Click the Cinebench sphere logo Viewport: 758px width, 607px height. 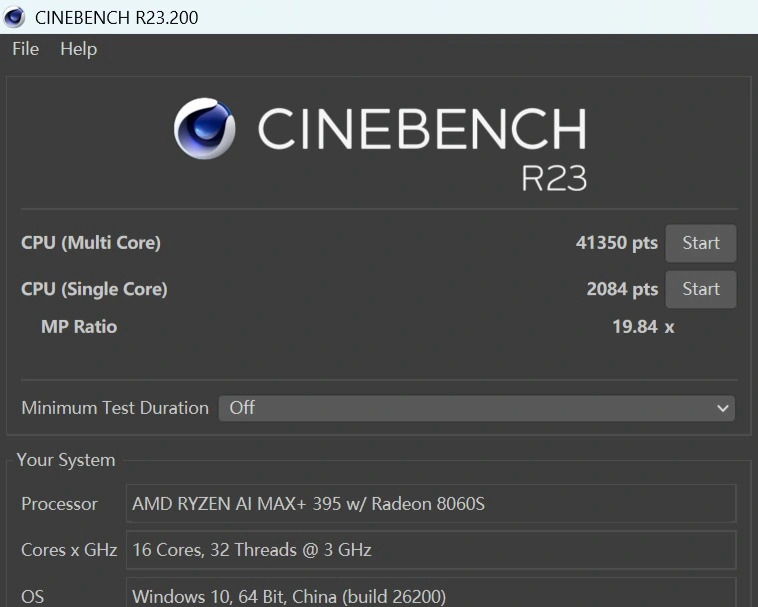pos(204,129)
